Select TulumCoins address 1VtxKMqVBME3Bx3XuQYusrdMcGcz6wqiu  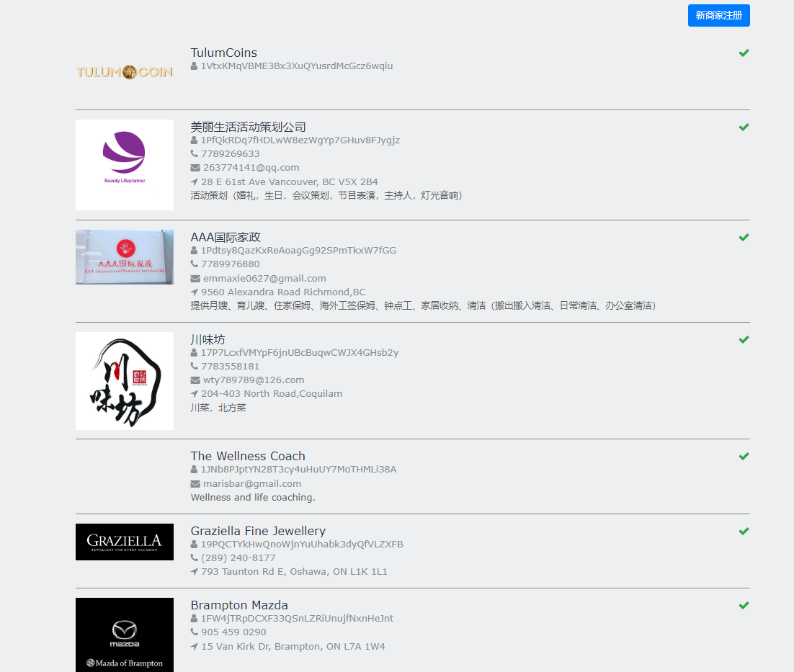297,66
